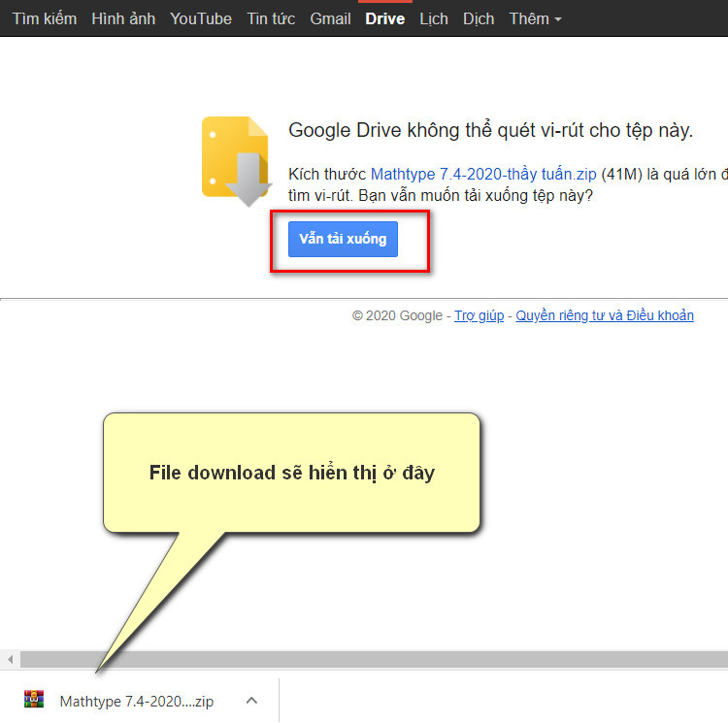Open the Mathtype 7.4-2020-thầy tuấn.zip file link

click(x=483, y=174)
